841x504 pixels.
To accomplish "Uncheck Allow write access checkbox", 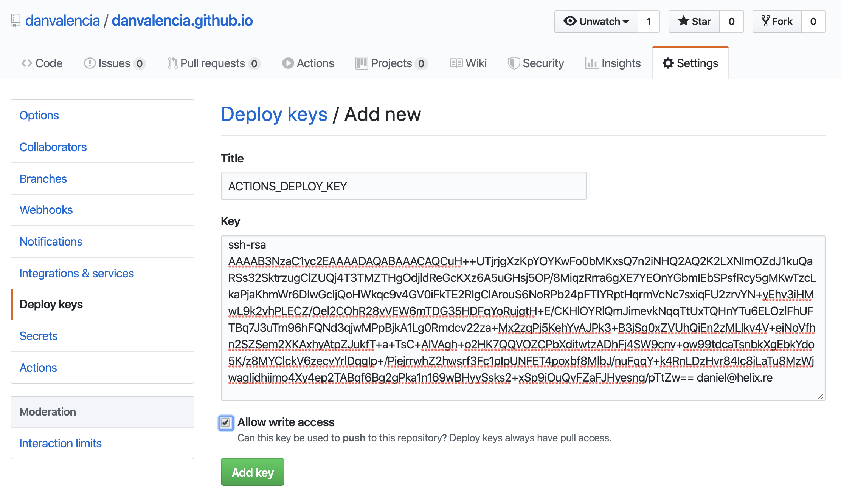I will (x=226, y=422).
